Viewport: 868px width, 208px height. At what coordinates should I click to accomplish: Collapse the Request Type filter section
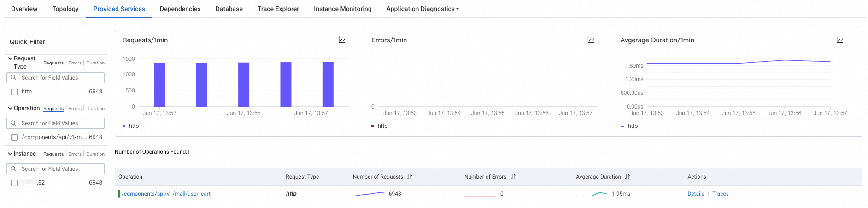[10, 58]
